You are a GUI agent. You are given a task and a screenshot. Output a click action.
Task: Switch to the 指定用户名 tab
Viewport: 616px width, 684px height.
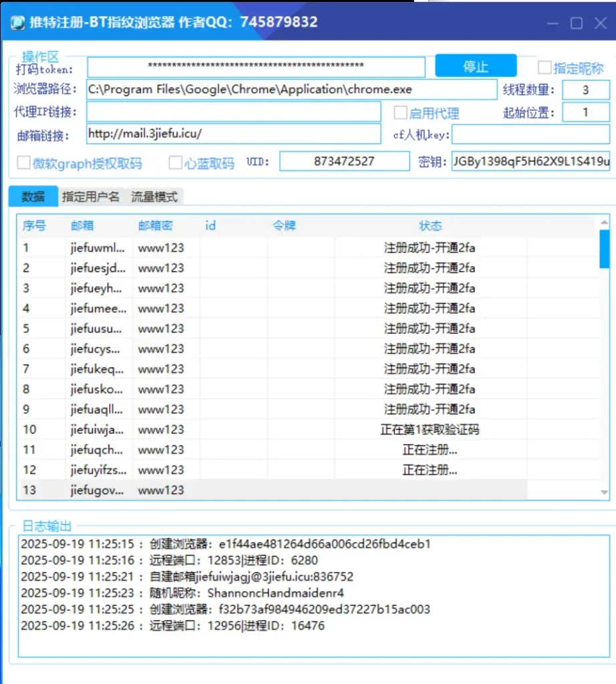(91, 197)
